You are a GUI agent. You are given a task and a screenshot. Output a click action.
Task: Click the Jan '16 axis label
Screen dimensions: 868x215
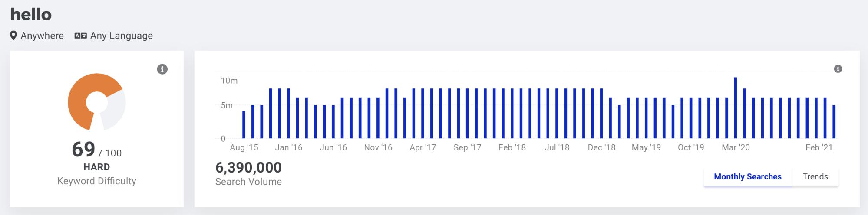coord(288,147)
